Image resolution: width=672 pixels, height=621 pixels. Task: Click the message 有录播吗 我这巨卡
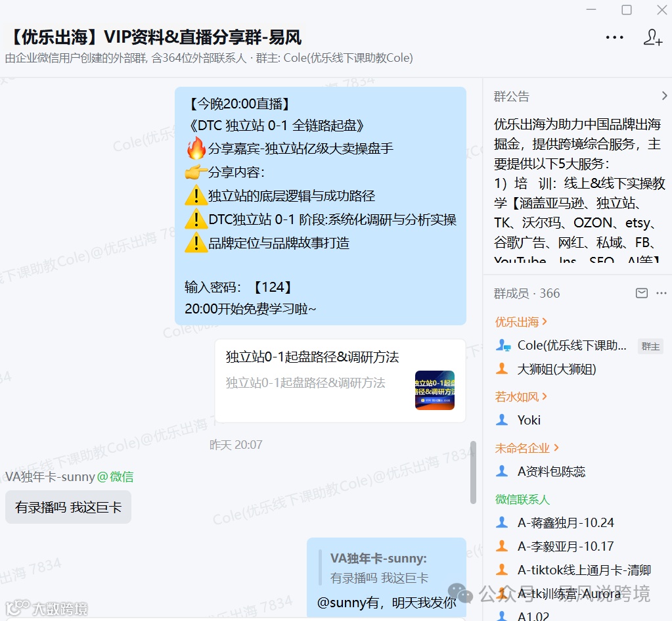coord(68,507)
